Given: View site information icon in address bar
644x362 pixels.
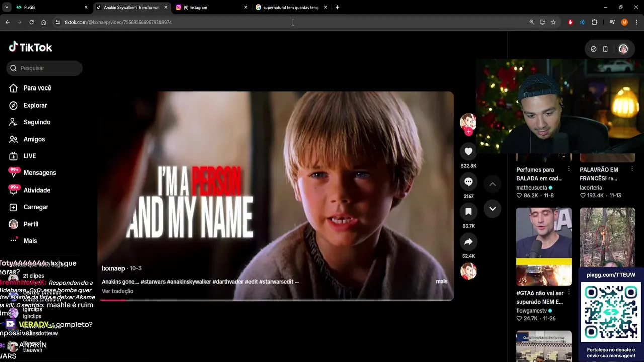Looking at the screenshot, I should tap(58, 22).
